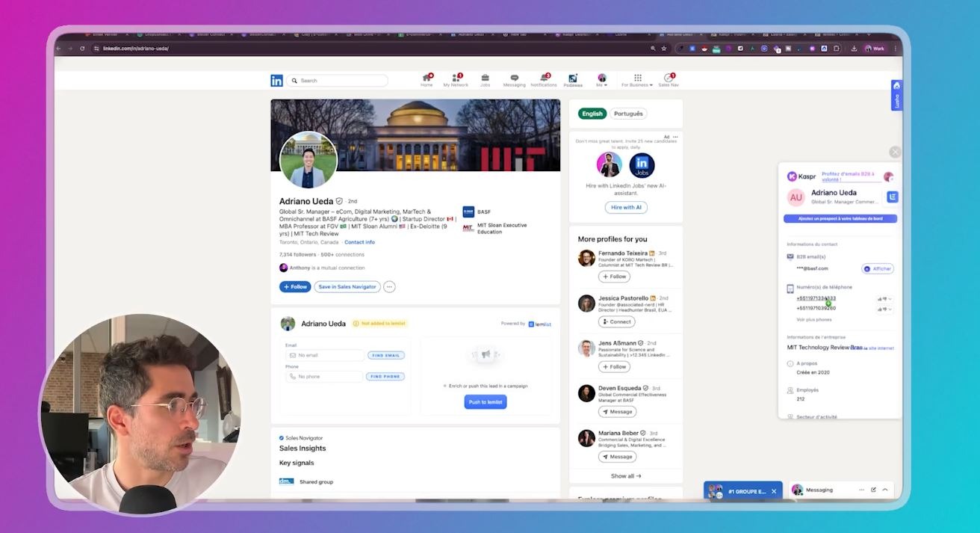Viewport: 980px width, 533px height.
Task: Open the Work browser profile menu
Action: [875, 49]
